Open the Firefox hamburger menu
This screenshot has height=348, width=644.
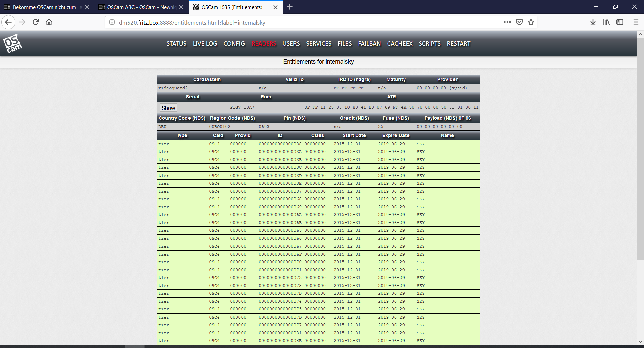coord(636,22)
